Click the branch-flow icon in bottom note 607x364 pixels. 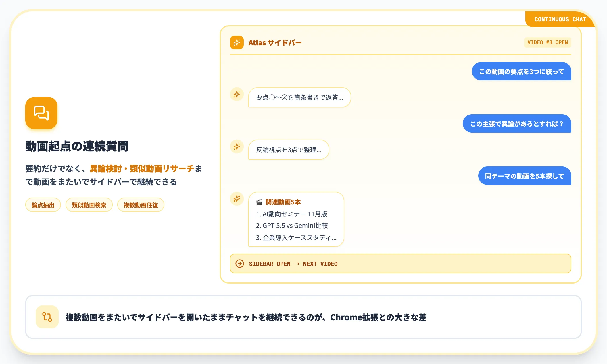tap(47, 317)
